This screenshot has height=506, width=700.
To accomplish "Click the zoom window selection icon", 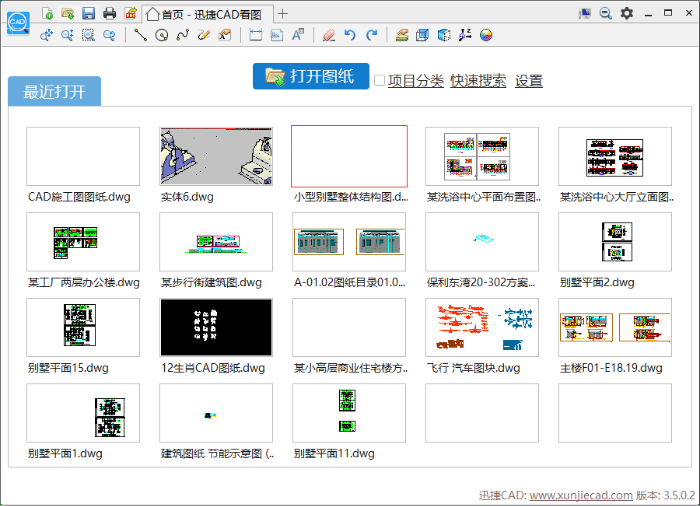I will [x=88, y=35].
